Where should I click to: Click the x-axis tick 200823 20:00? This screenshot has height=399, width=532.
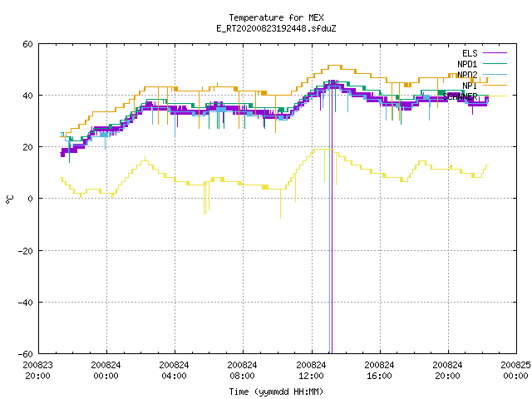coord(37,371)
